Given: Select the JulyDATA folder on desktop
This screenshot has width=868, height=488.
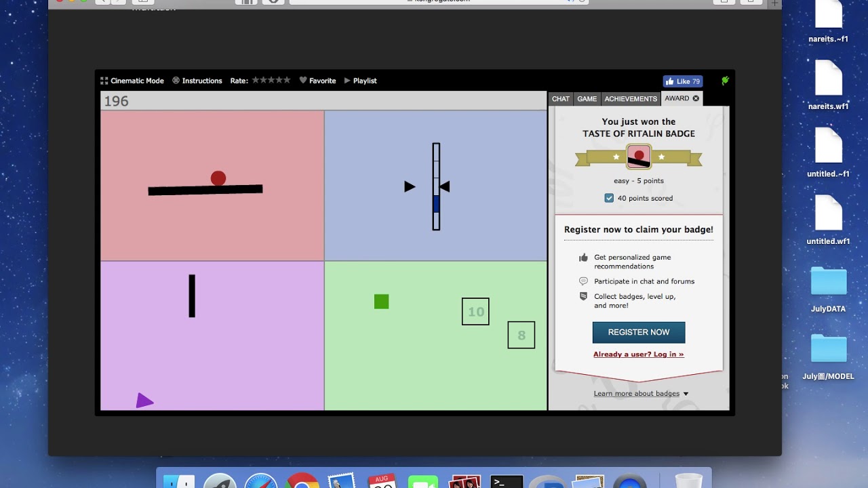Looking at the screenshot, I should tap(828, 289).
